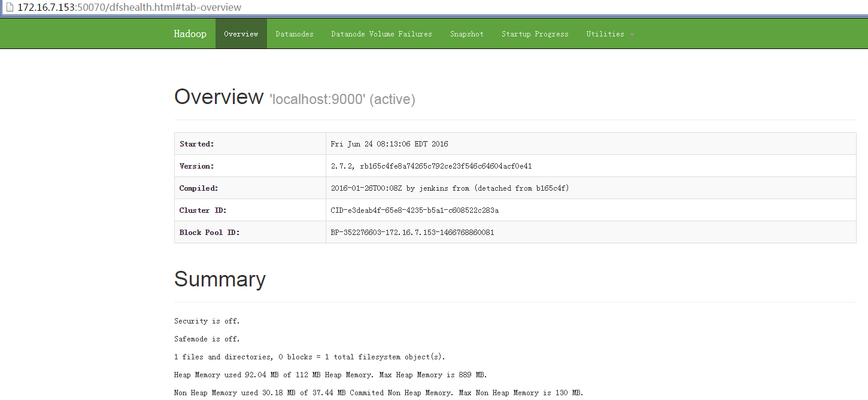Select the compiled value 2016-01-26T00:08Z by jenkins
Viewport: 868px width, 400px height.
[x=450, y=188]
